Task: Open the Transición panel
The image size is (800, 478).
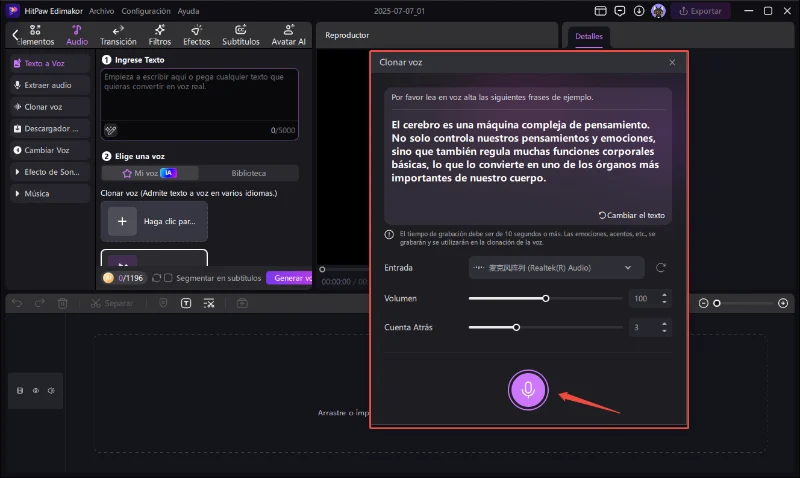Action: [118, 36]
